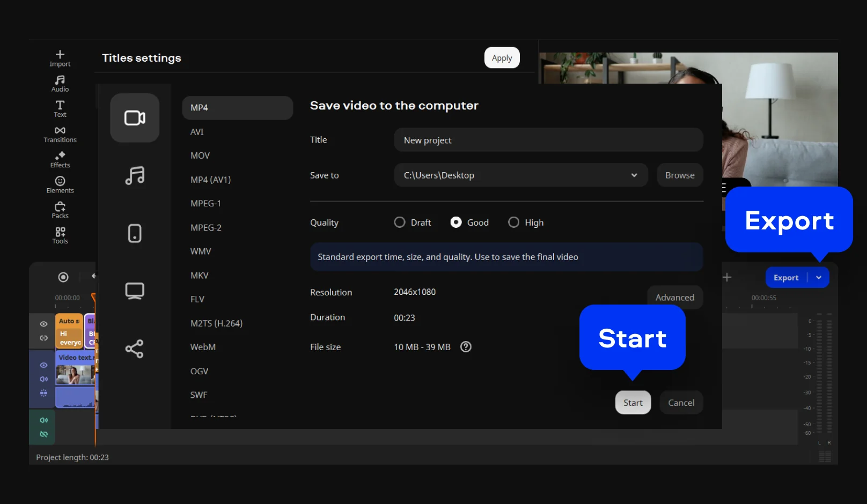Pick the WebM format entry

[203, 347]
